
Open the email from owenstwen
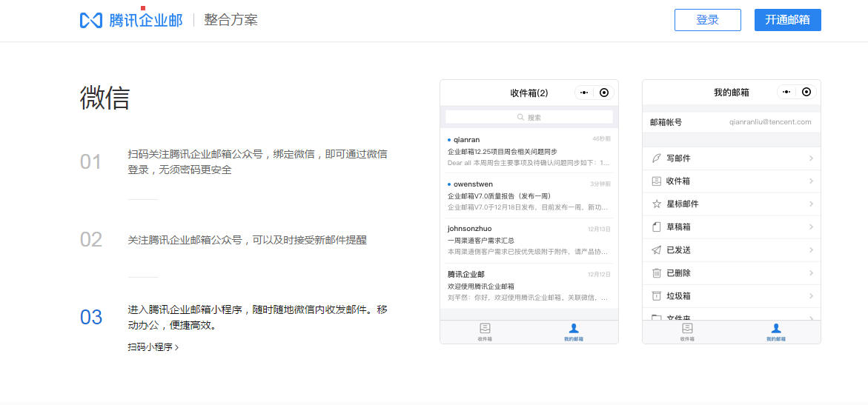(x=529, y=195)
